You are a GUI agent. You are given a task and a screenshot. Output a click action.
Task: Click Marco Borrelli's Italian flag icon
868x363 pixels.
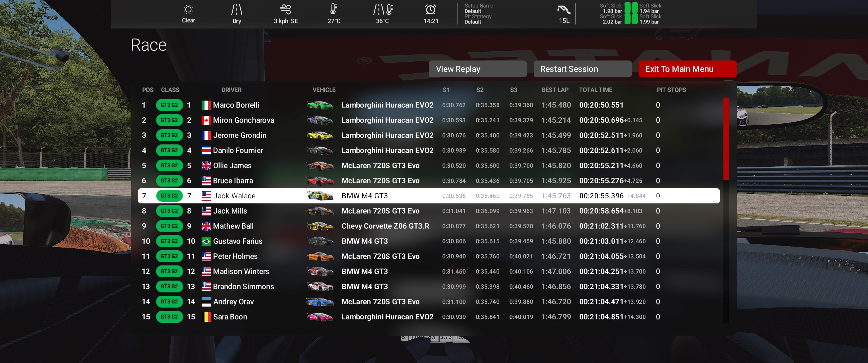(x=206, y=105)
